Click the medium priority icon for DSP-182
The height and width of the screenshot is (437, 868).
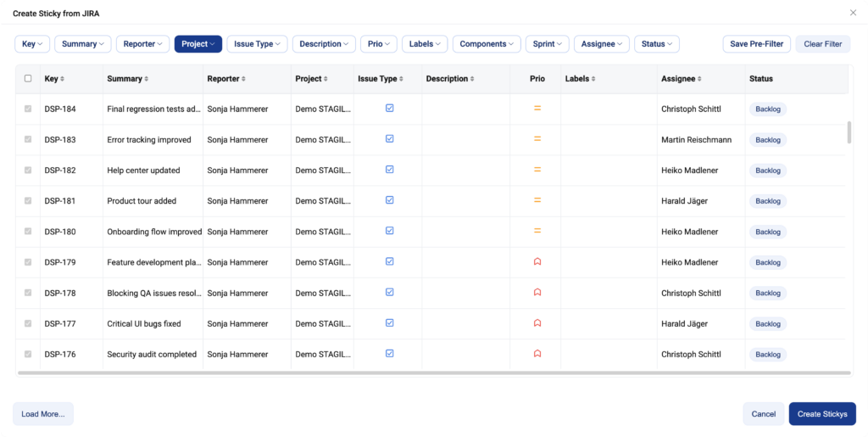(x=537, y=170)
